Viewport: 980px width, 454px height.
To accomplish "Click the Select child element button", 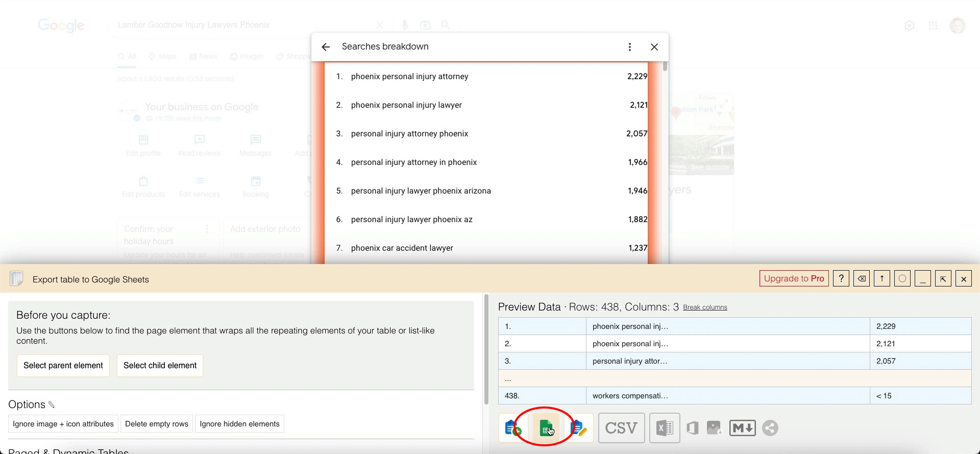I will 160,366.
